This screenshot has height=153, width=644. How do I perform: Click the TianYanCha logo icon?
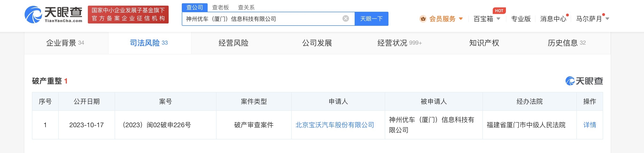[33, 15]
